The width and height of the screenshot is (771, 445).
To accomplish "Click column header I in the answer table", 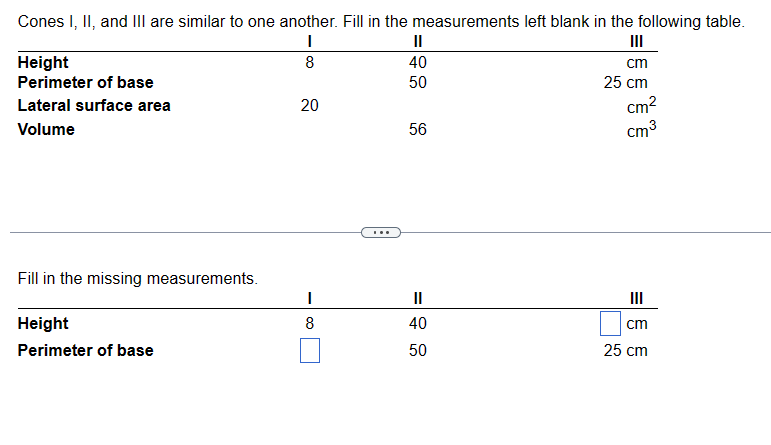I will click(310, 298).
